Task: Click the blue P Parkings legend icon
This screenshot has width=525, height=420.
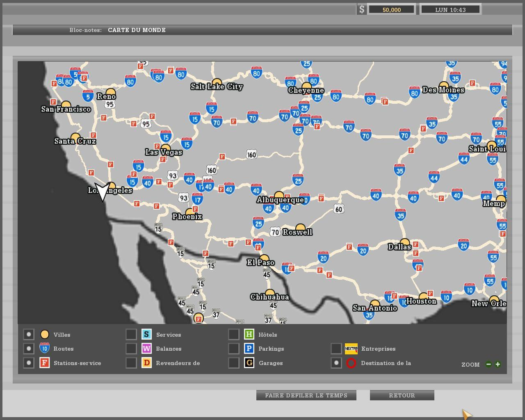Action: [x=249, y=349]
